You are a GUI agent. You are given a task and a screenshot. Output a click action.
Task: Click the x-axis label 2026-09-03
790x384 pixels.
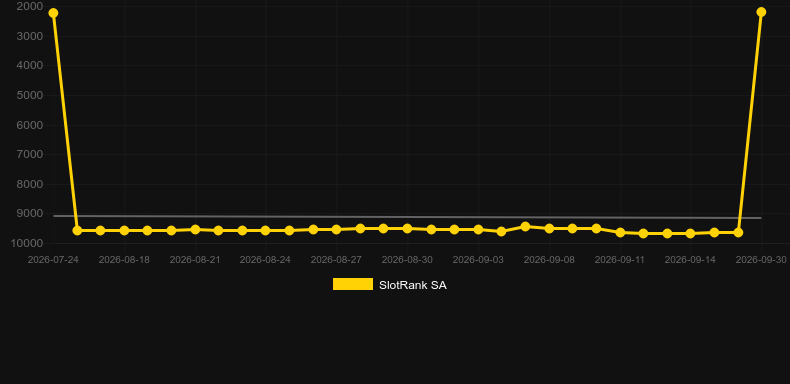tap(478, 260)
